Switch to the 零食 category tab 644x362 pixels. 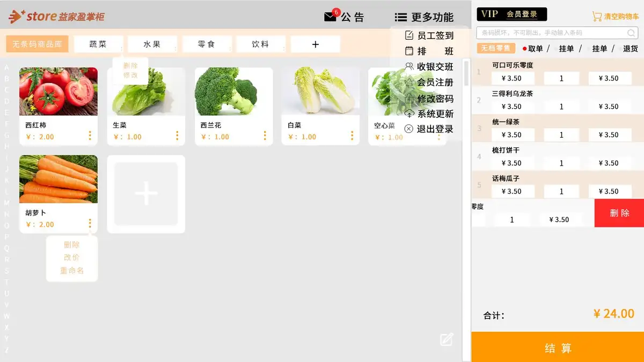(x=207, y=44)
